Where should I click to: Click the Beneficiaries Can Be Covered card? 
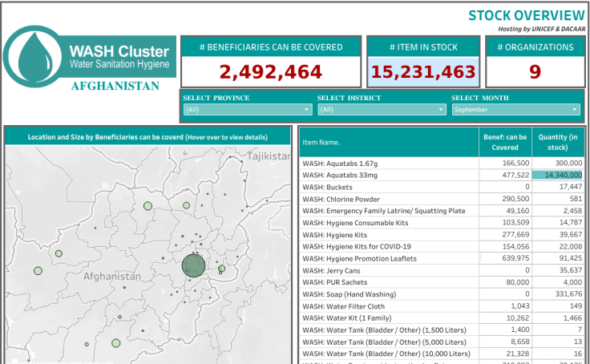[271, 62]
